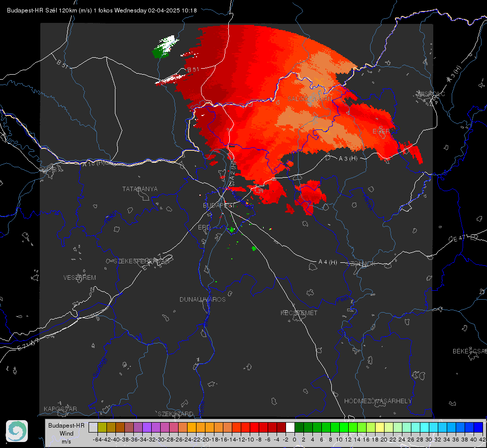
Task: Select the deep blue swatch between 40 and 42
Action: click(x=479, y=428)
